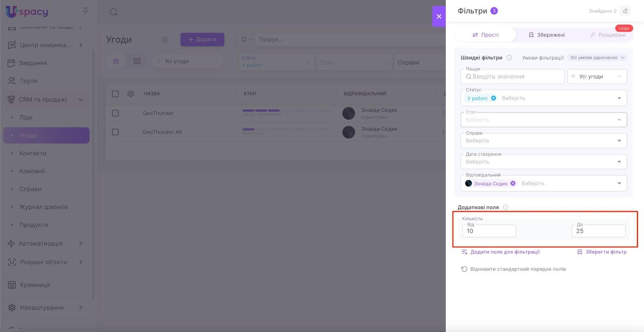The width and height of the screenshot is (644, 332).
Task: Click avatar of GeoThunder responsible user
Action: (x=349, y=113)
